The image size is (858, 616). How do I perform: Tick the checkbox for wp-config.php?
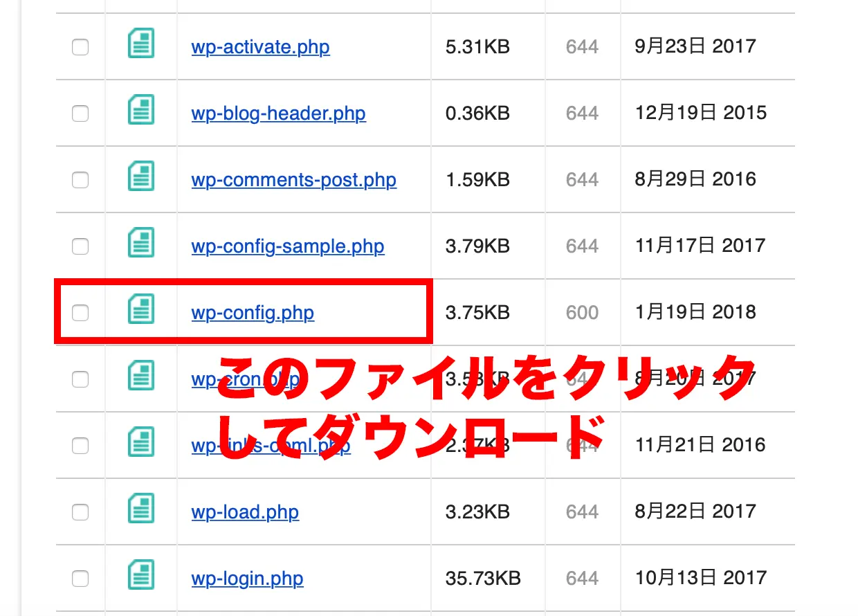click(x=81, y=313)
